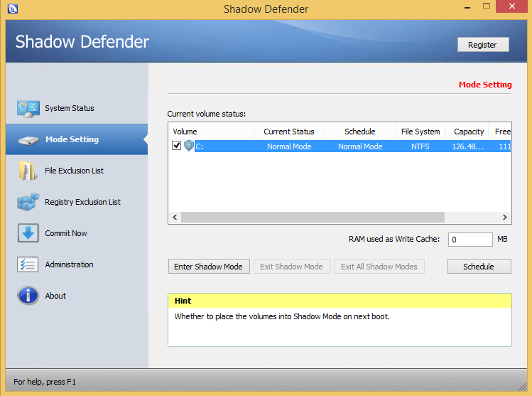The image size is (532, 396).
Task: Click the Commit Now download arrow icon
Action: click(28, 233)
